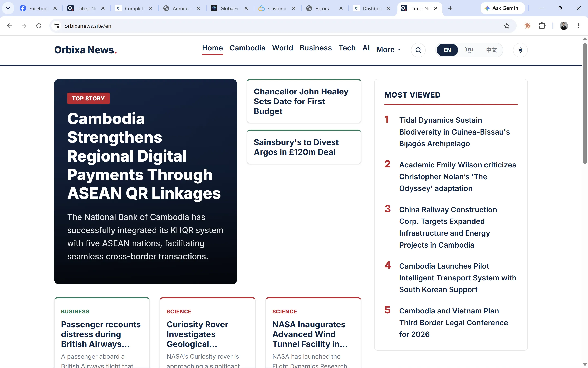Image resolution: width=588 pixels, height=368 pixels.
Task: Open China Railway Construction Corp. article
Action: [x=448, y=227]
